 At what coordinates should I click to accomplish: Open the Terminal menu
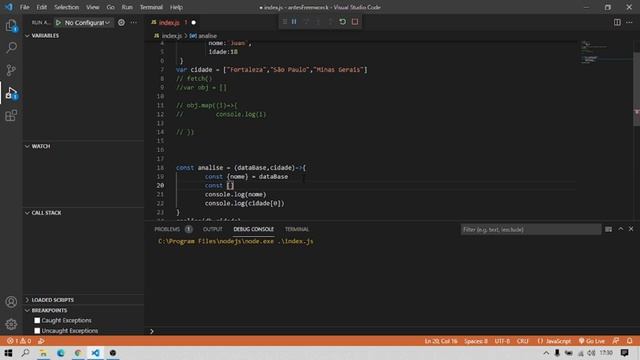tap(151, 7)
